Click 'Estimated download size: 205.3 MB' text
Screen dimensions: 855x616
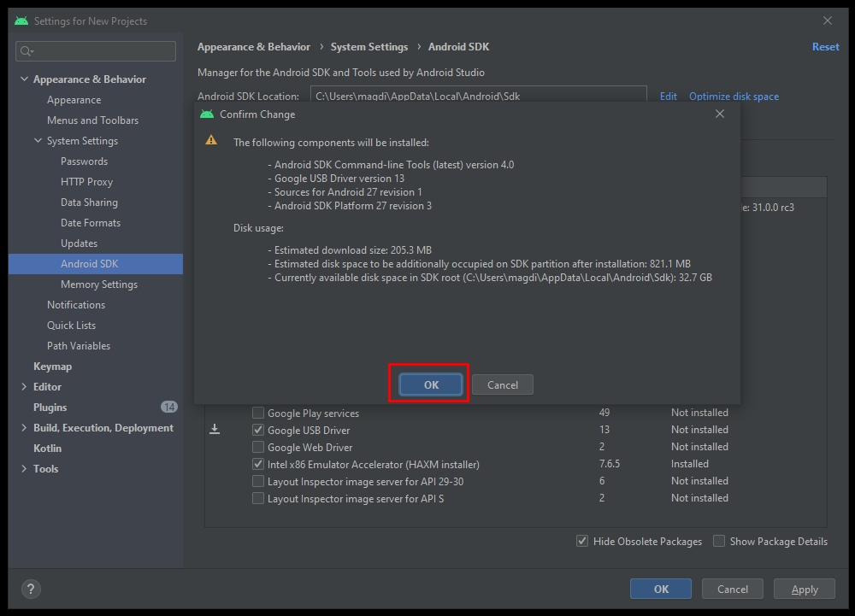pos(353,250)
